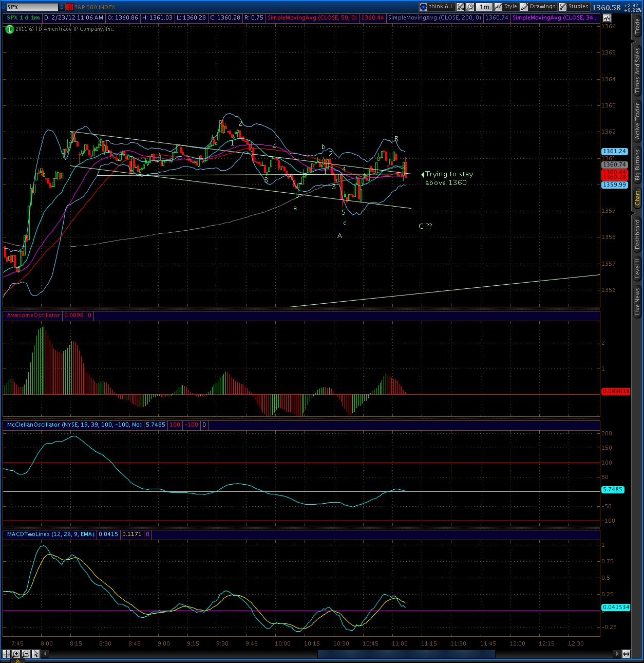Click the 0.089618 Awesome Oscillator value bubble
This screenshot has width=644, height=663.
pyautogui.click(x=615, y=392)
